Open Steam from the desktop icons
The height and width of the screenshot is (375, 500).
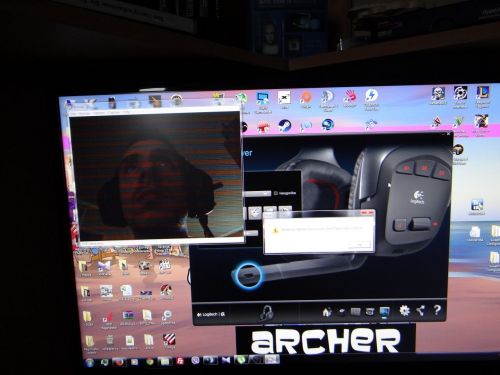pyautogui.click(x=284, y=126)
